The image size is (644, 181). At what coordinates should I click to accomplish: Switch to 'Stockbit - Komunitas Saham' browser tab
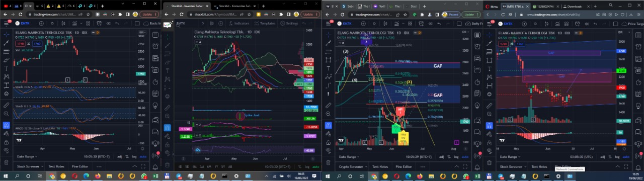pyautogui.click(x=235, y=6)
